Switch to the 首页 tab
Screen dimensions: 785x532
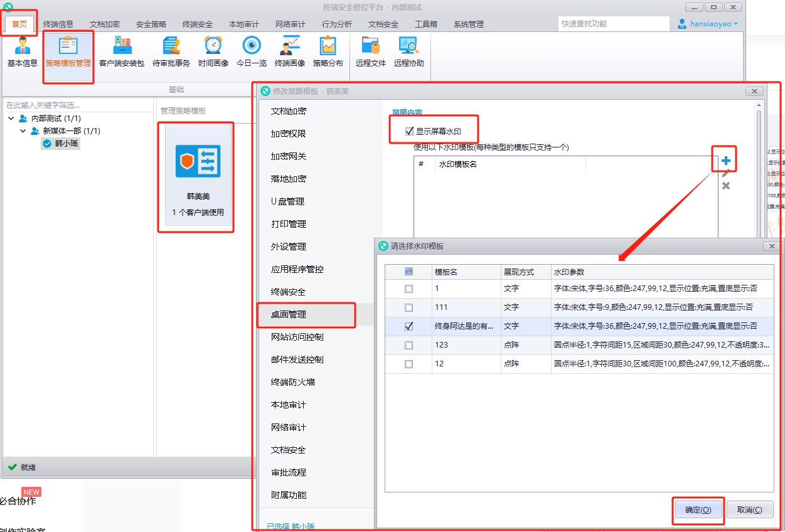[x=19, y=24]
